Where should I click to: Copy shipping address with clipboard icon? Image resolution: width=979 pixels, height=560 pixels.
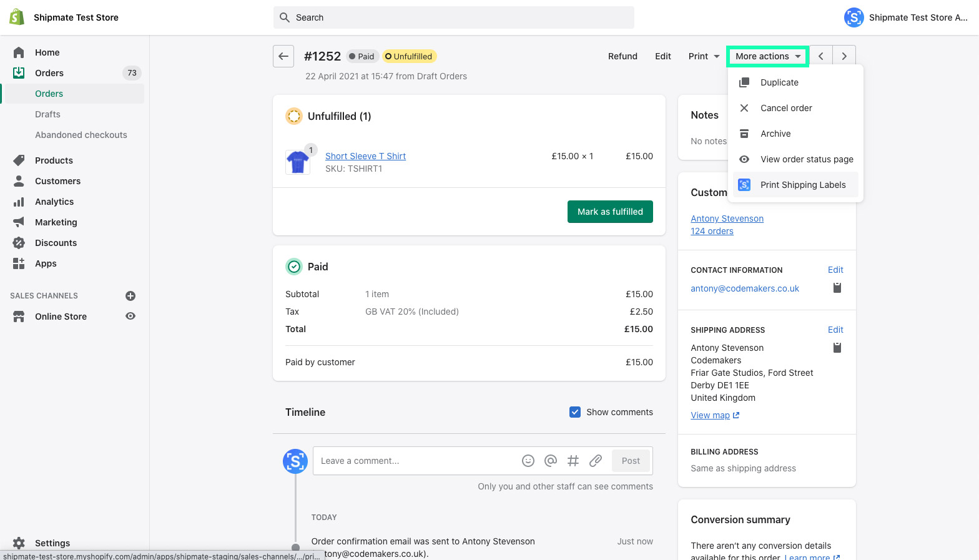[837, 348]
